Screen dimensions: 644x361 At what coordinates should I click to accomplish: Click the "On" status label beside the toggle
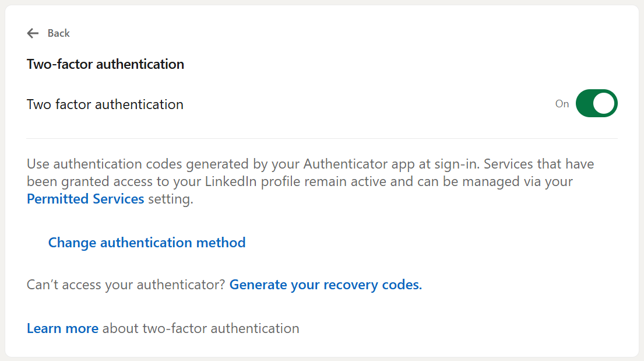click(x=562, y=104)
